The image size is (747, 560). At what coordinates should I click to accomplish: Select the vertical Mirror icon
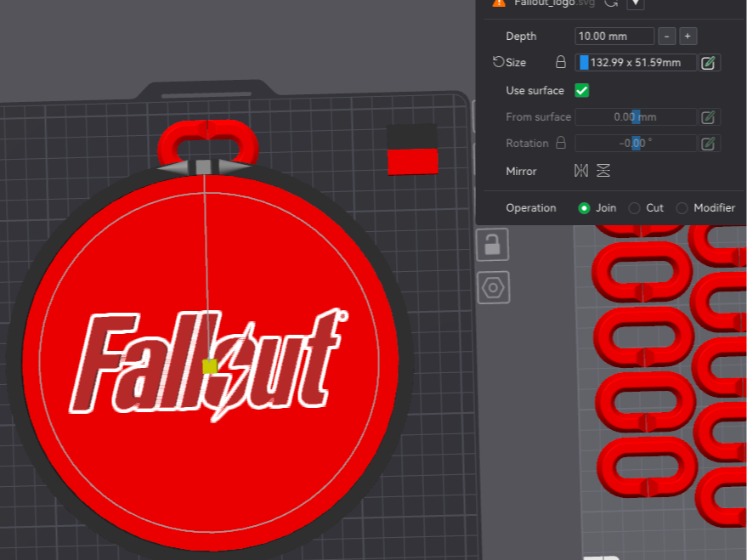(x=603, y=171)
